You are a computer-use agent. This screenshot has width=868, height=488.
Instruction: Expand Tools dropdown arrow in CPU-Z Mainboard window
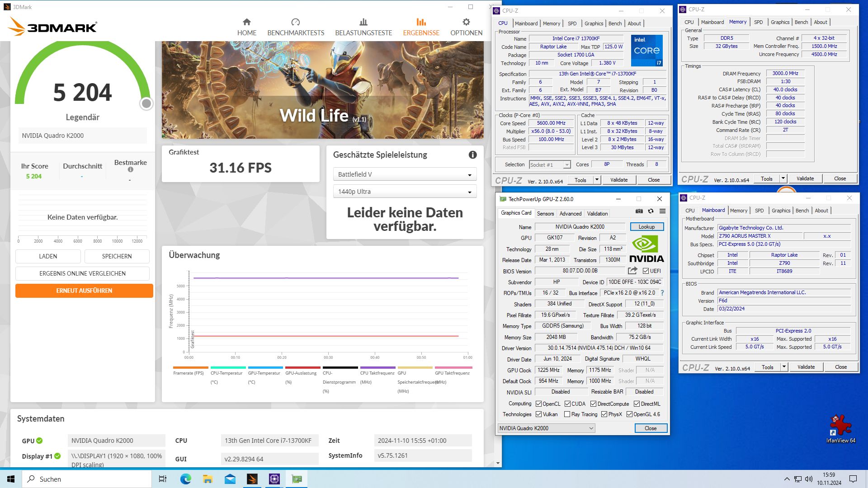pos(784,367)
